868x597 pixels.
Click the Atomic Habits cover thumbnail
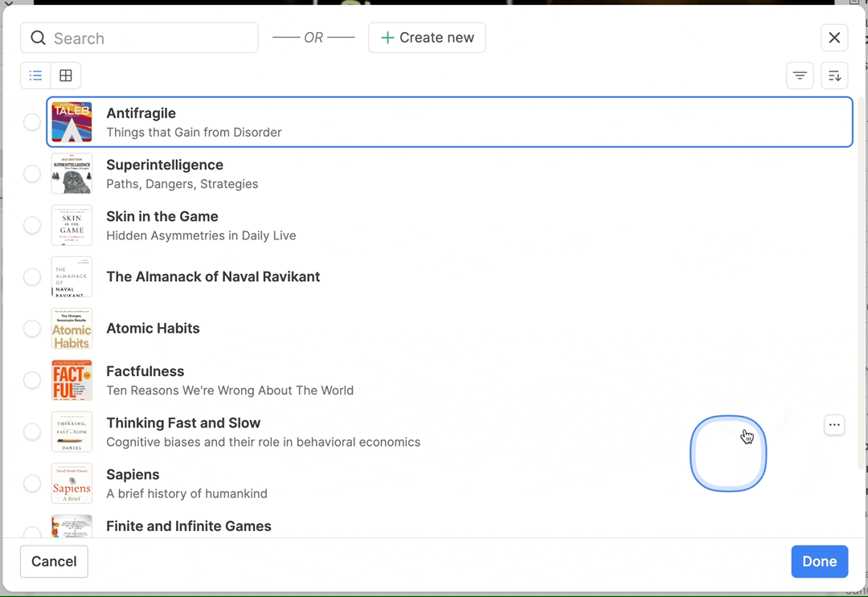[72, 329]
